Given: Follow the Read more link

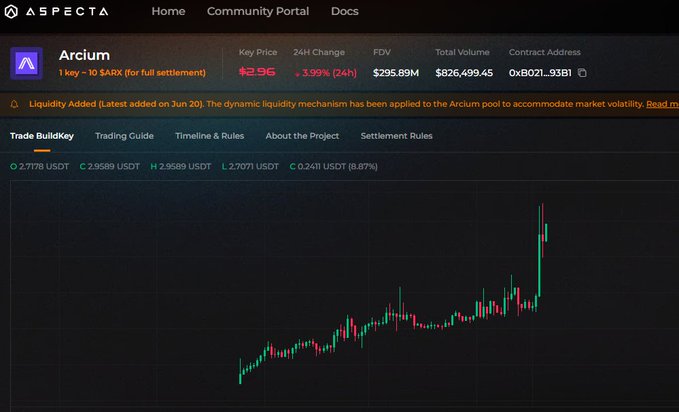Looking at the screenshot, I should pyautogui.click(x=662, y=104).
